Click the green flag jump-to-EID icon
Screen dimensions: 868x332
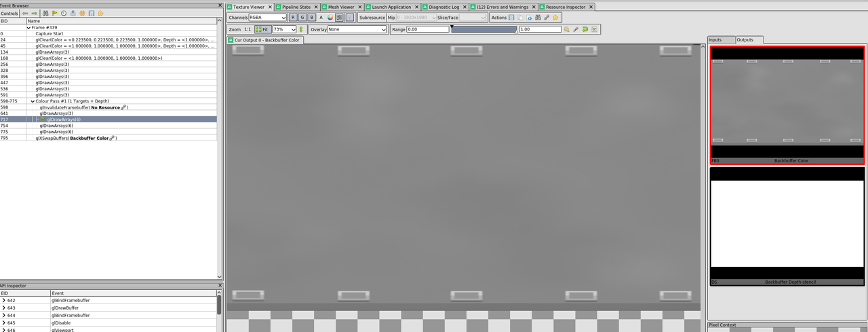coord(55,13)
